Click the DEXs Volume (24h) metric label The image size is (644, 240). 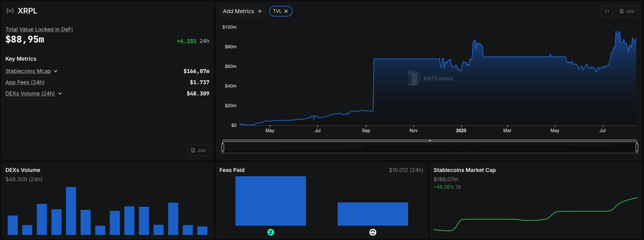pos(30,94)
